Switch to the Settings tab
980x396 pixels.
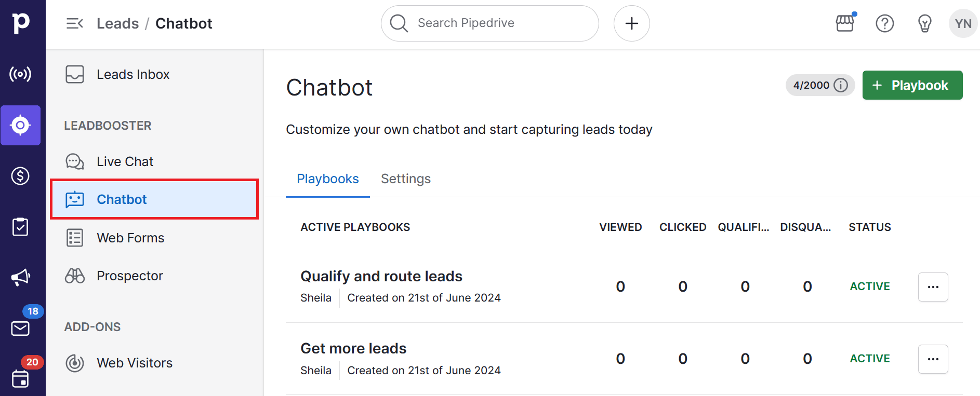point(406,179)
